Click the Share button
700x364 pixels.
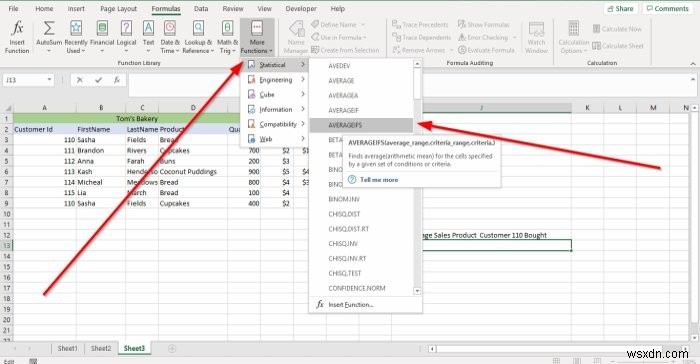point(621,8)
